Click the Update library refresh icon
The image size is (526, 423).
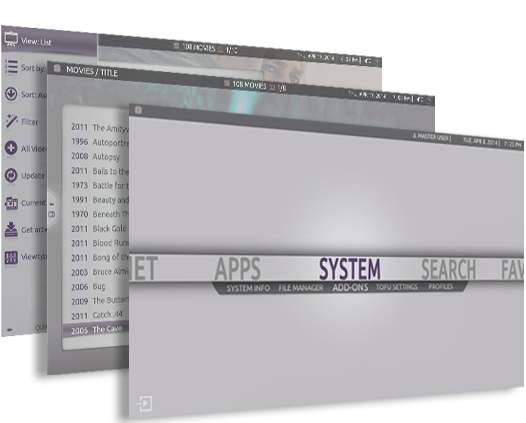(11, 175)
